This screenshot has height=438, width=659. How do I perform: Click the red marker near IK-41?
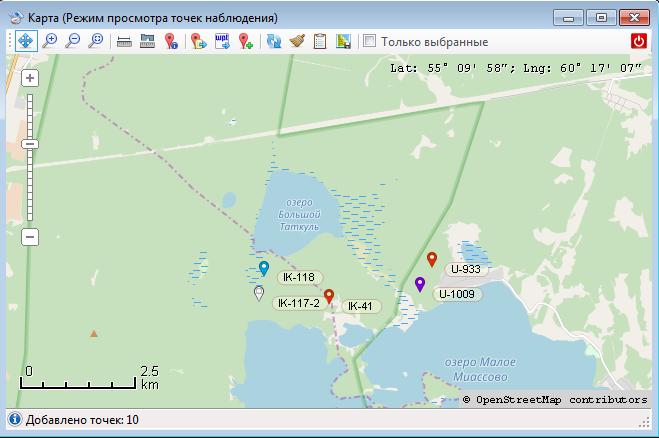(x=329, y=296)
